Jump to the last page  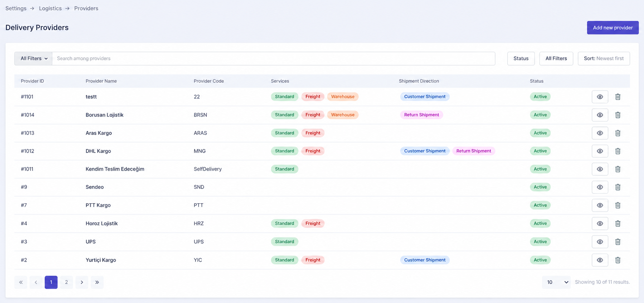pyautogui.click(x=97, y=282)
